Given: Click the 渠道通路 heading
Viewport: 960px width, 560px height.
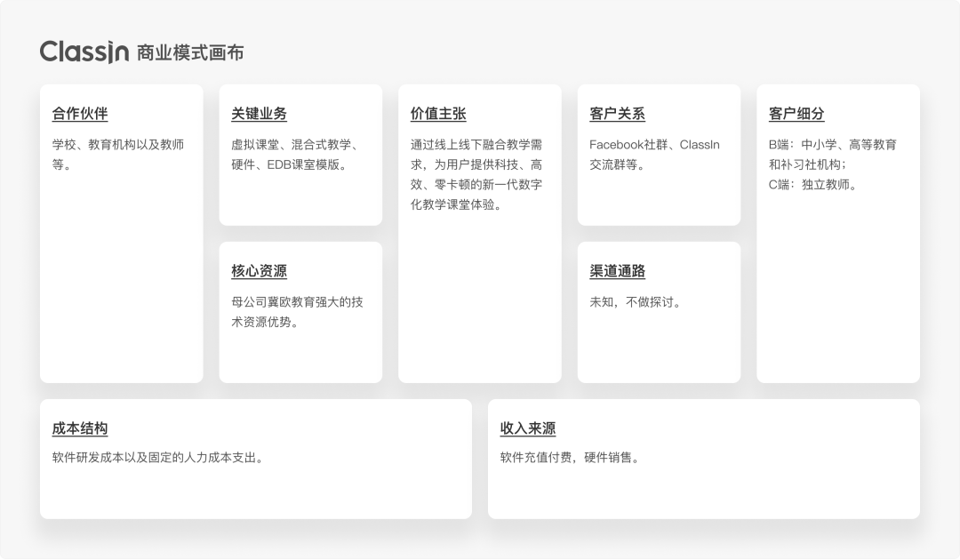Looking at the screenshot, I should click(x=617, y=271).
